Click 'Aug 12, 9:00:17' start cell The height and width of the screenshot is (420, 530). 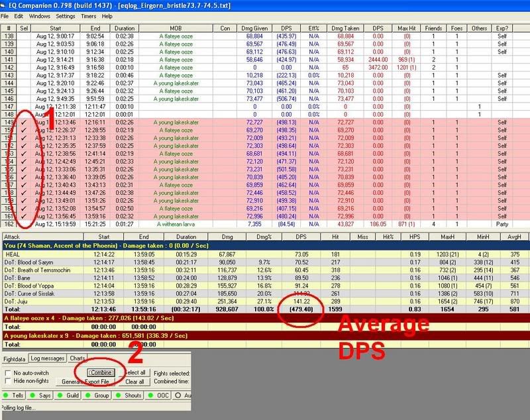pyautogui.click(x=55, y=36)
